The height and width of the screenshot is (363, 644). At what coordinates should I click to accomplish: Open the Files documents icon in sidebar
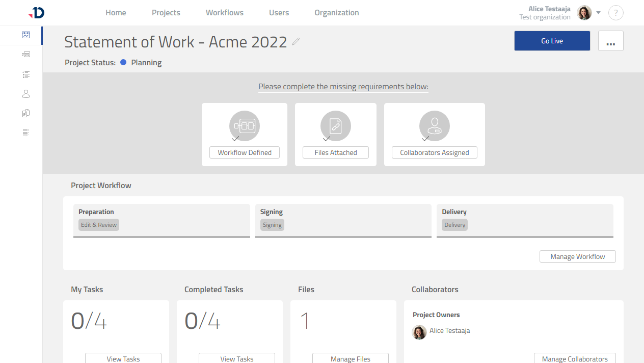(x=25, y=113)
